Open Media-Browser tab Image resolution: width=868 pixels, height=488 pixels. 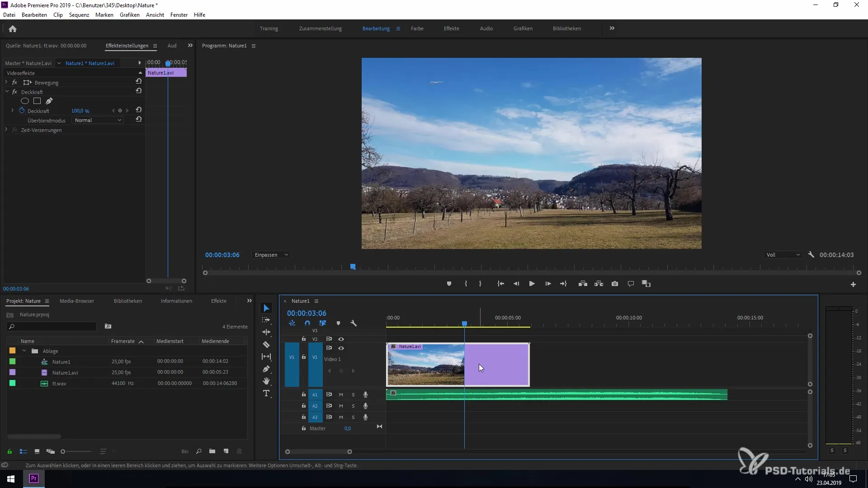[77, 301]
